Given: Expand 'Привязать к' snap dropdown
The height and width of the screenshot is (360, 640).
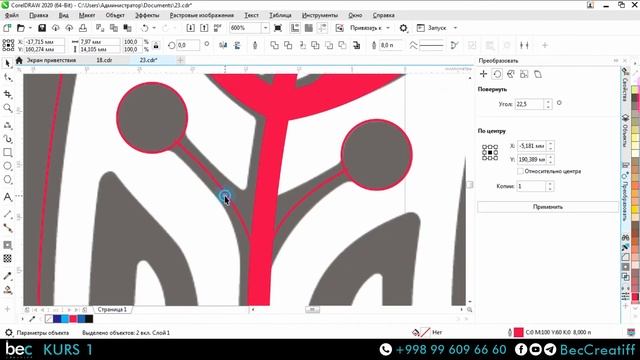Looking at the screenshot, I should 388,28.
